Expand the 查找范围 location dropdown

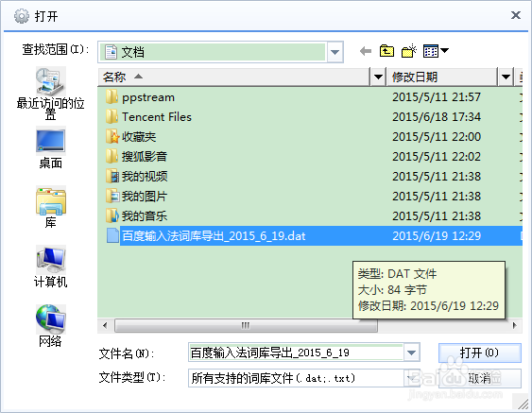pos(335,52)
